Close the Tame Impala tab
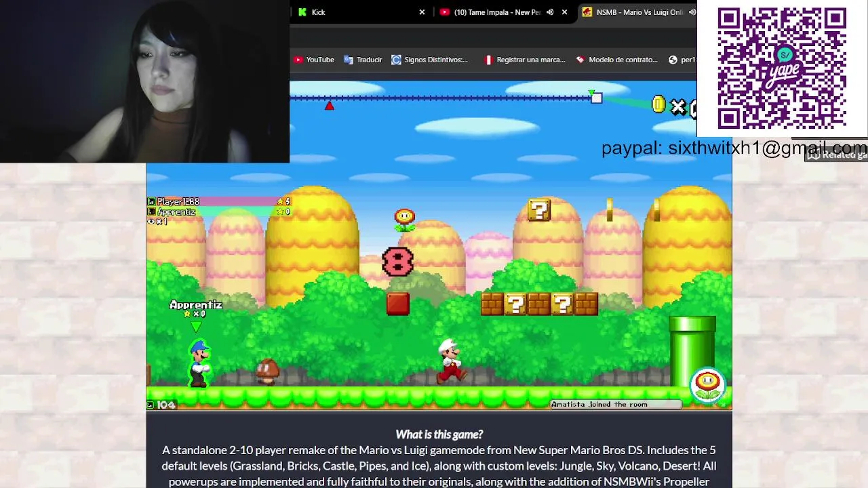The image size is (868, 488). [x=564, y=12]
